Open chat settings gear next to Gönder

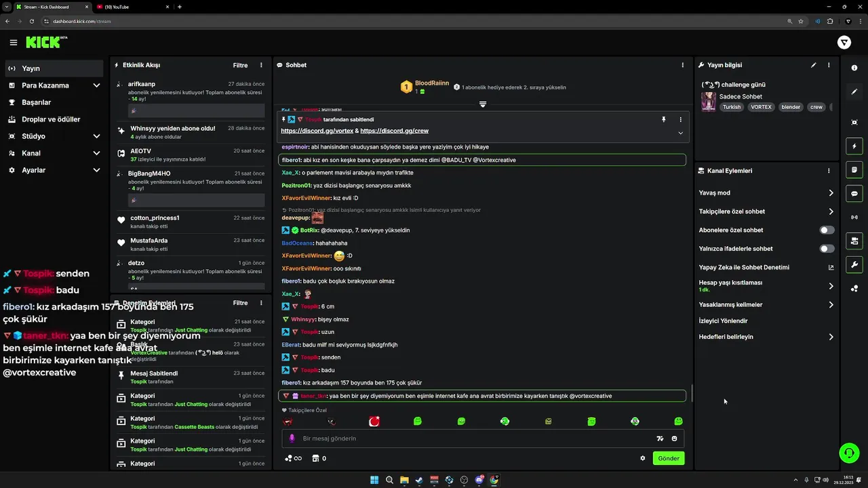pos(643,458)
